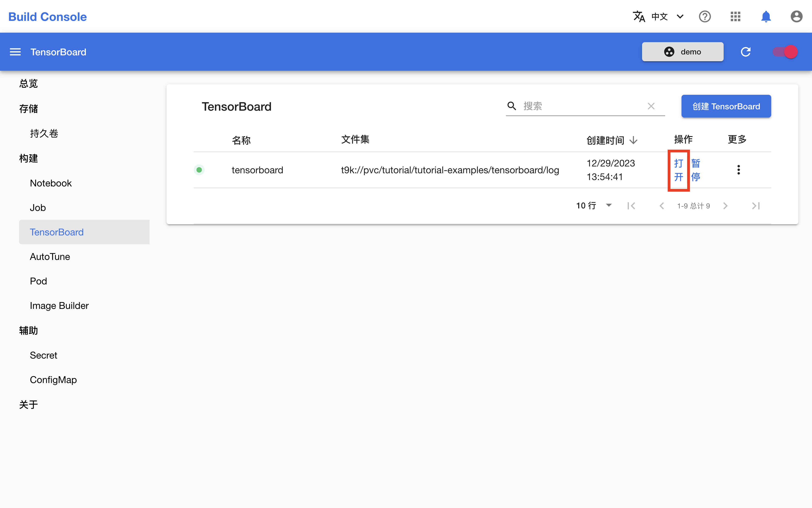
Task: Open the hamburger navigation menu
Action: tap(15, 52)
